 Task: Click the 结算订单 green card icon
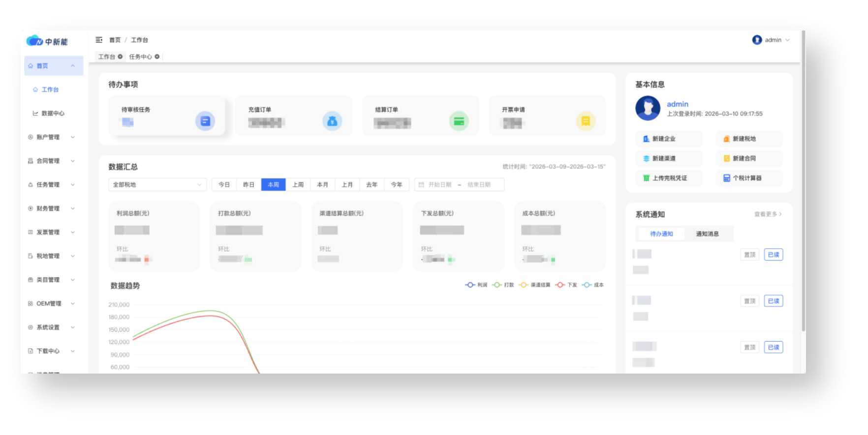459,121
